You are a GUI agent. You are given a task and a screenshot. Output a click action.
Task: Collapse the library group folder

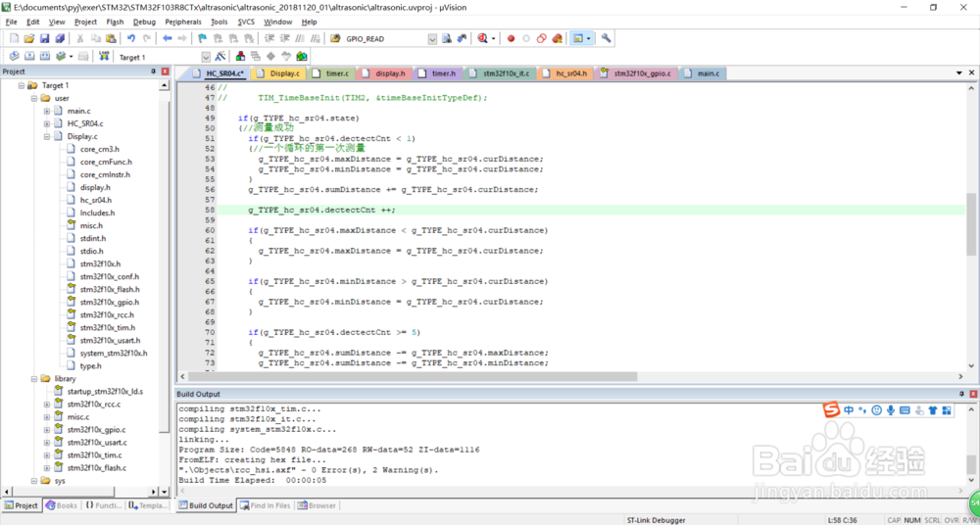(33, 379)
